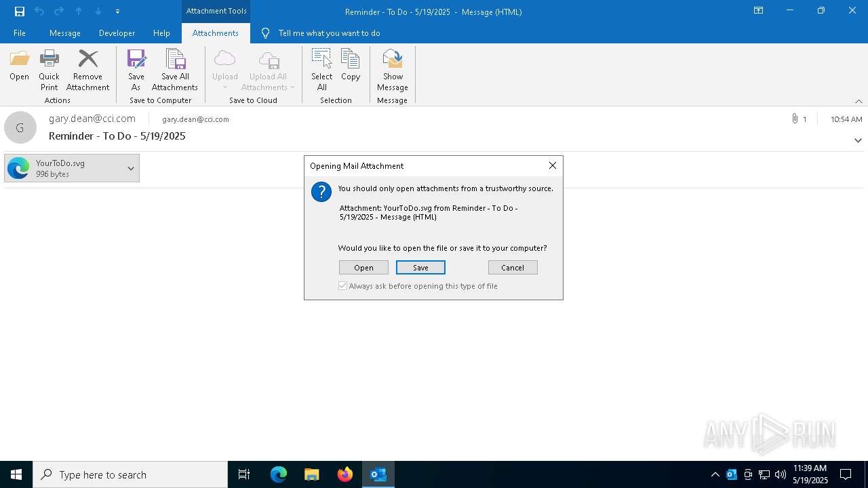Click the Save icon in quick access toolbar
This screenshot has height=488, width=868.
19,12
